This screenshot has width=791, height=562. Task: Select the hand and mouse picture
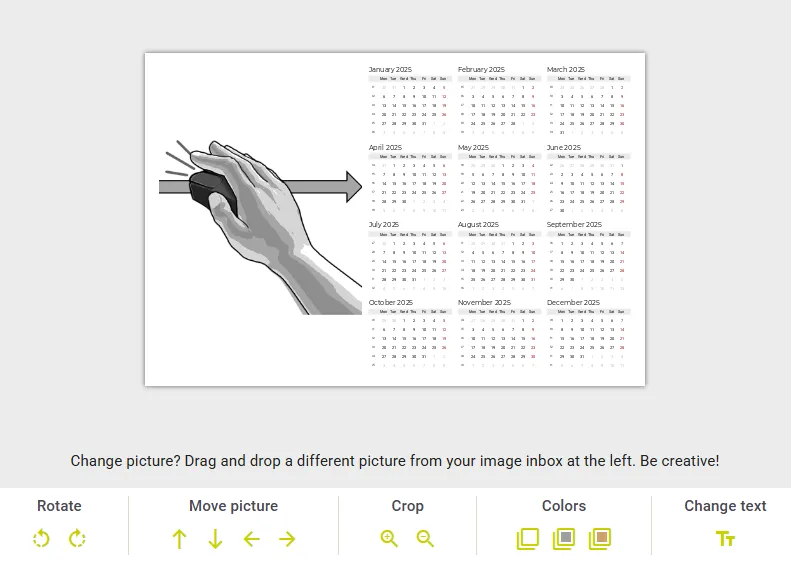pos(260,227)
